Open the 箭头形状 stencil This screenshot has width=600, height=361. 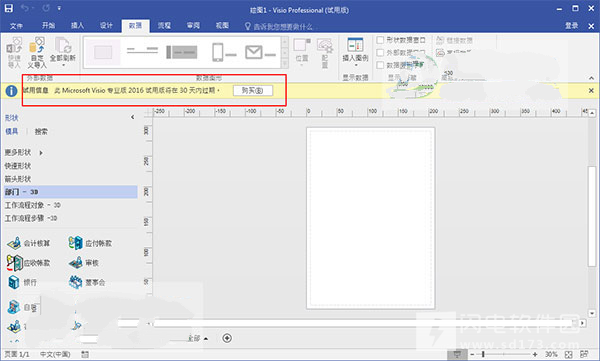click(x=18, y=179)
